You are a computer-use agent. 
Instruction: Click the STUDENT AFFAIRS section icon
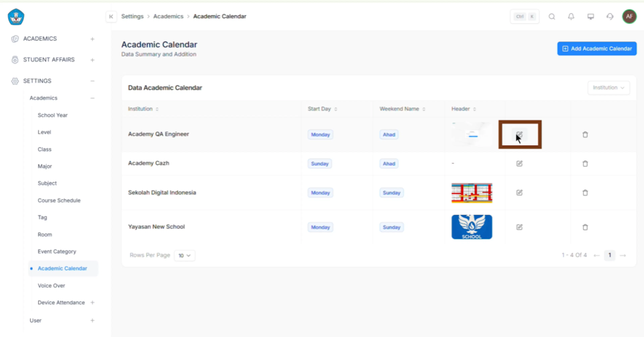click(x=15, y=60)
